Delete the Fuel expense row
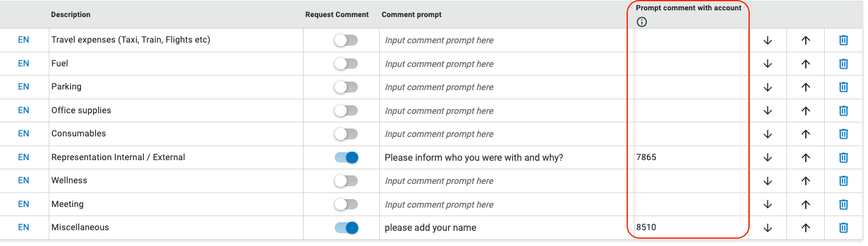 [x=844, y=63]
